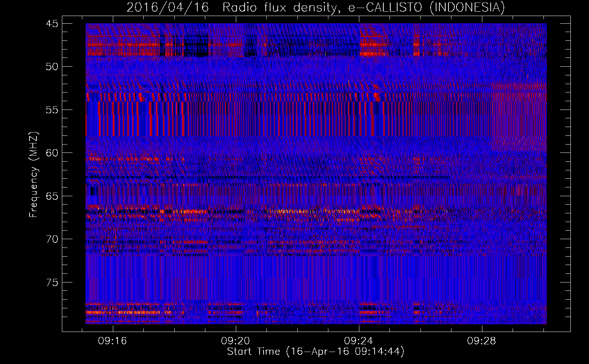Click the 50 frequency tick label
589x364 pixels.
coord(52,67)
